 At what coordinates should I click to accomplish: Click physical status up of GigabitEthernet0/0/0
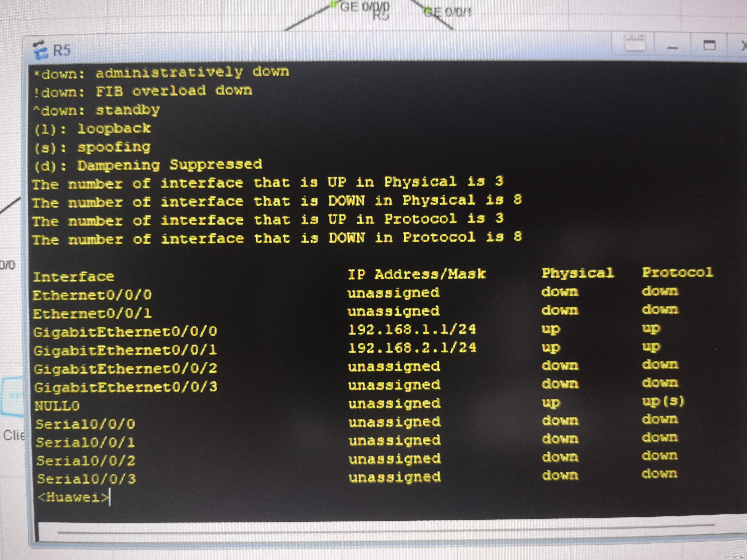point(550,329)
